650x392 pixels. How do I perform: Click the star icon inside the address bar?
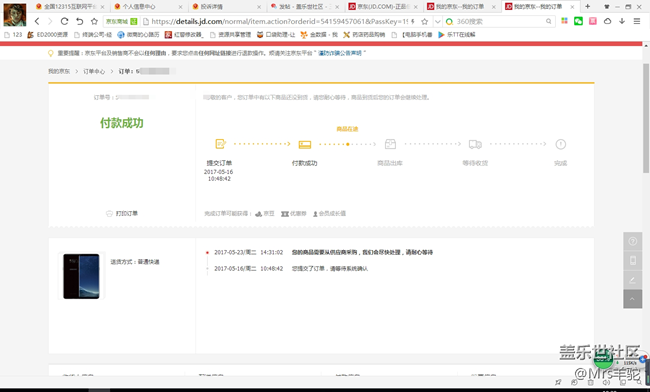(x=424, y=22)
